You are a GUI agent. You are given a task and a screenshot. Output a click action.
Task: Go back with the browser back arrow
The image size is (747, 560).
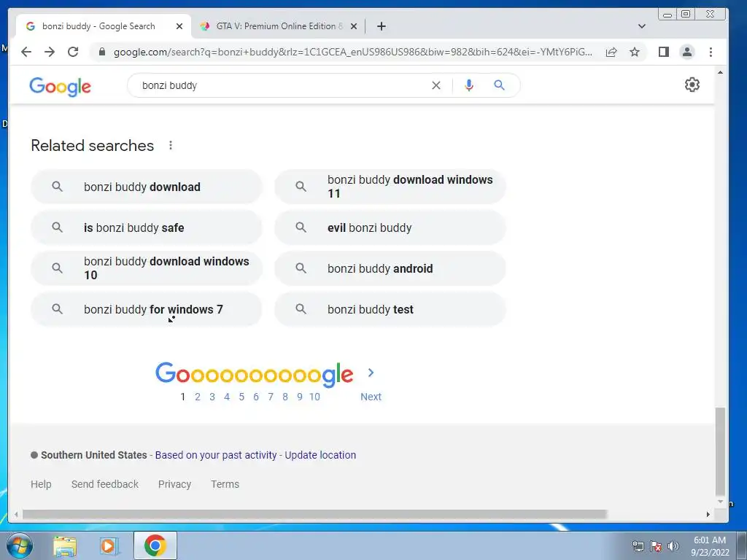[26, 52]
